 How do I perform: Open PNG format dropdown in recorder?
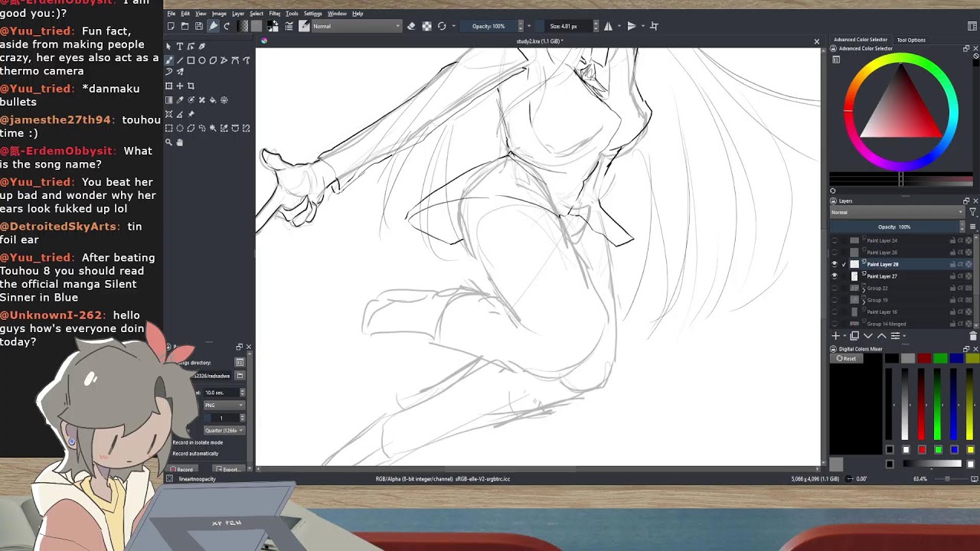pos(224,405)
